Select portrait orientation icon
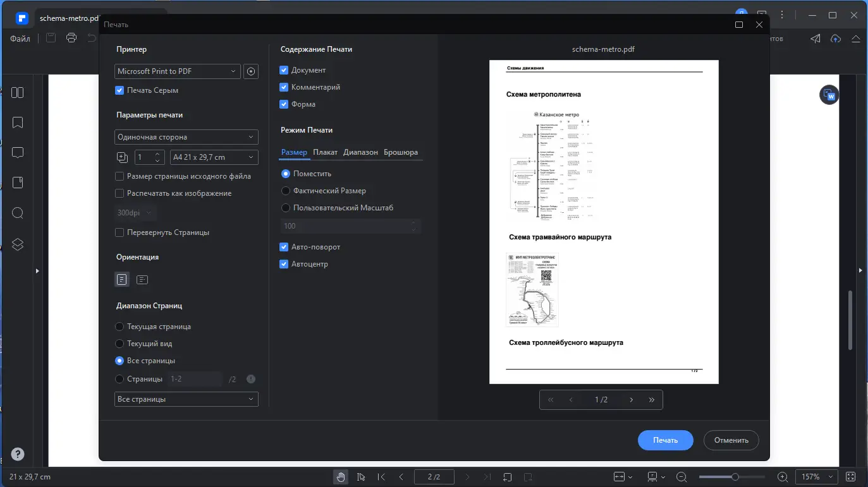Image resolution: width=868 pixels, height=487 pixels. (x=122, y=279)
